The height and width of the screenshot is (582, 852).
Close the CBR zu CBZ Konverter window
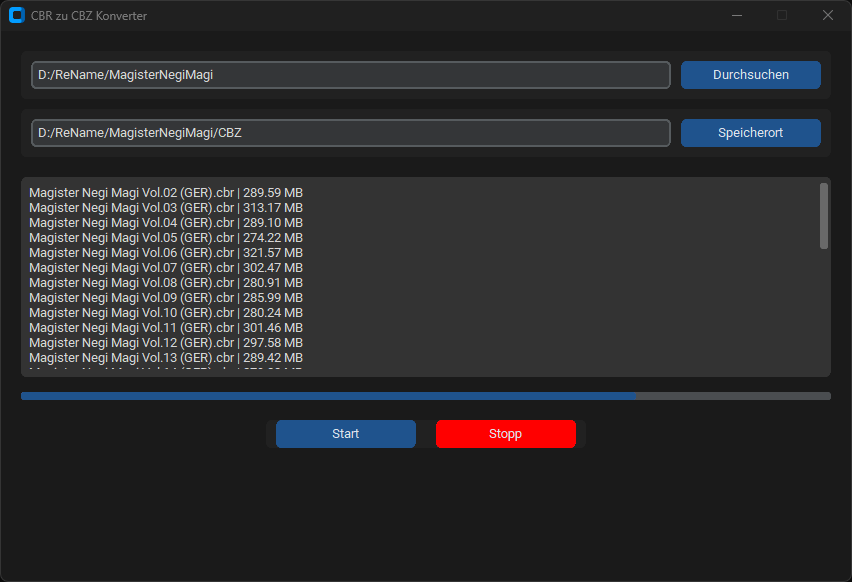(x=828, y=15)
